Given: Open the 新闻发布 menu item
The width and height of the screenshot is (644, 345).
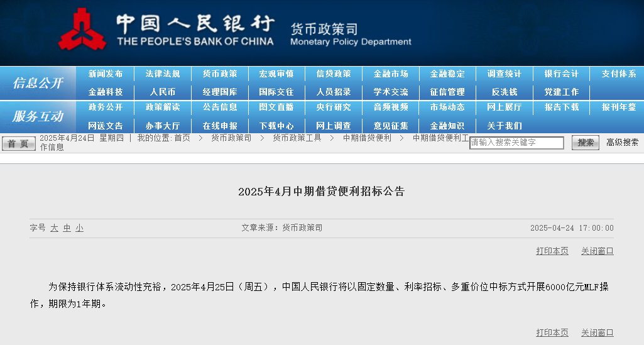Looking at the screenshot, I should point(106,74).
